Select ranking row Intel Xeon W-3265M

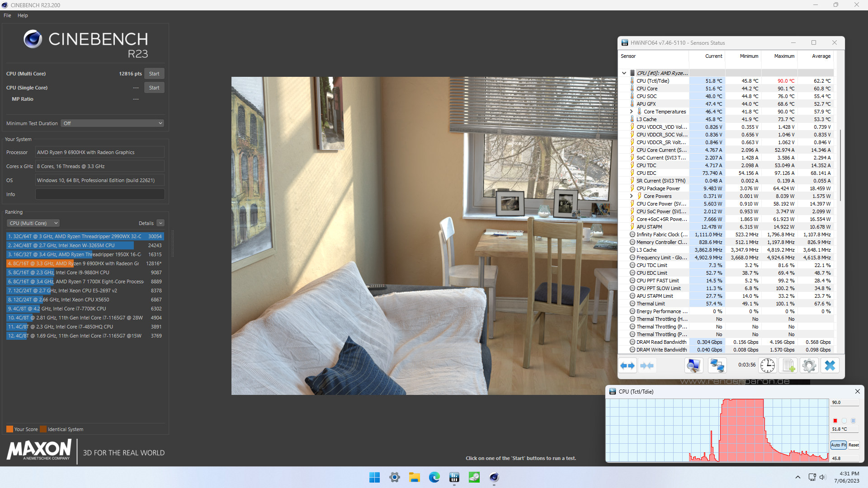pyautogui.click(x=85, y=245)
